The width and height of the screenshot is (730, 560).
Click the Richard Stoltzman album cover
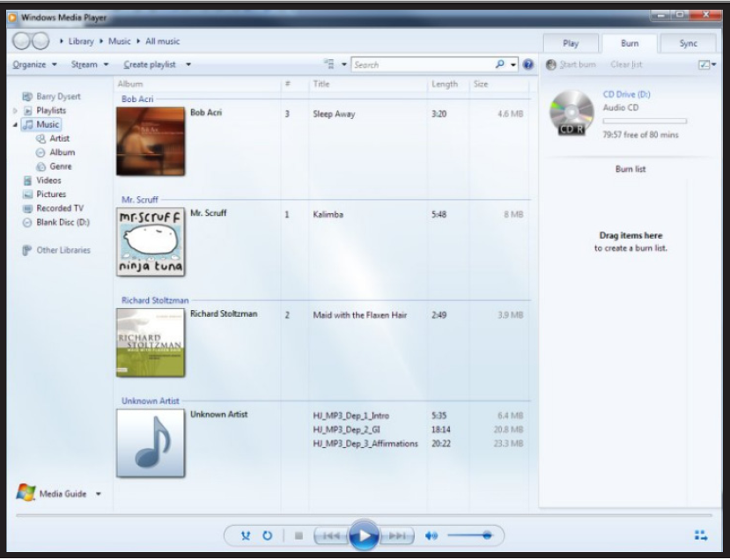(x=151, y=343)
